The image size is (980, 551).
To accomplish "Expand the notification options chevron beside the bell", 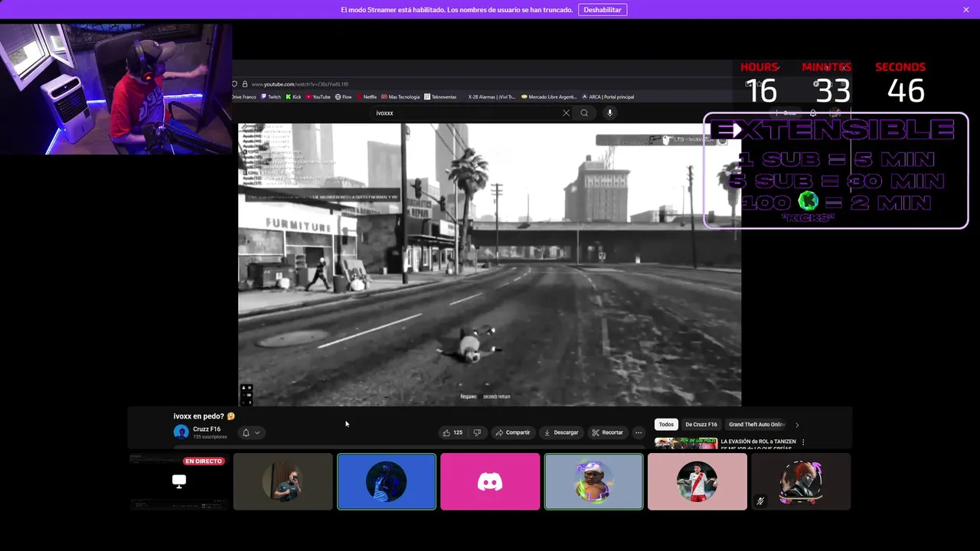I will coord(257,433).
